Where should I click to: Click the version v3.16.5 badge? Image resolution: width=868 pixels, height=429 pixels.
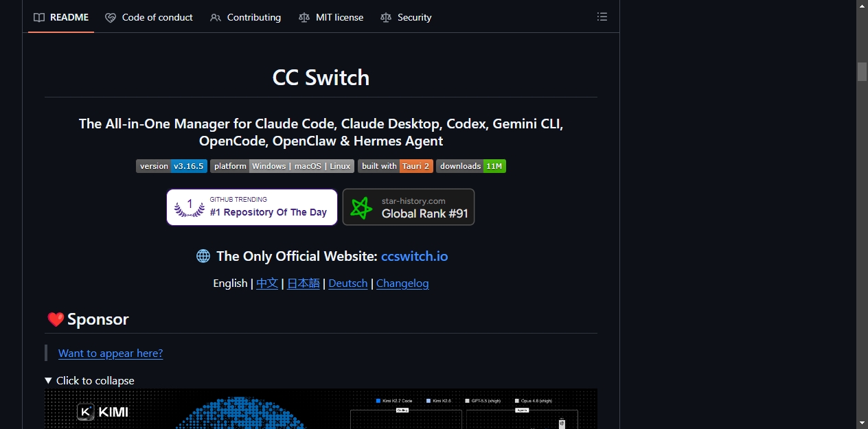[172, 166]
